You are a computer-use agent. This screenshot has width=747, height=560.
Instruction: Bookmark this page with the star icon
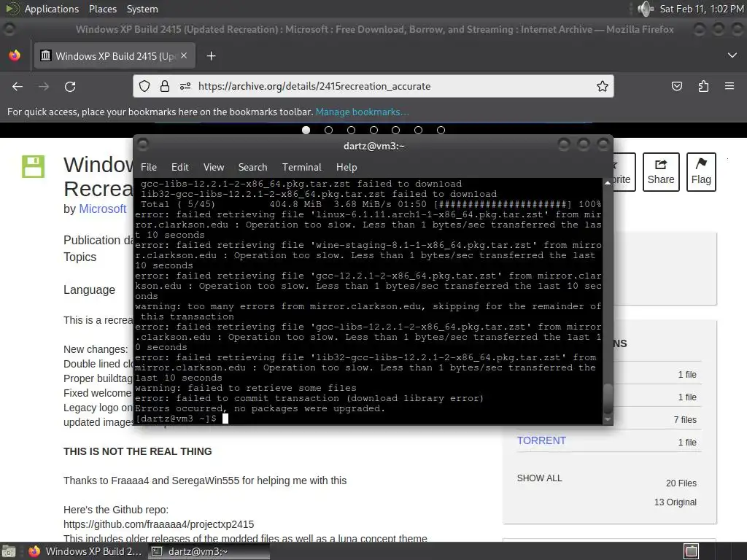tap(602, 86)
